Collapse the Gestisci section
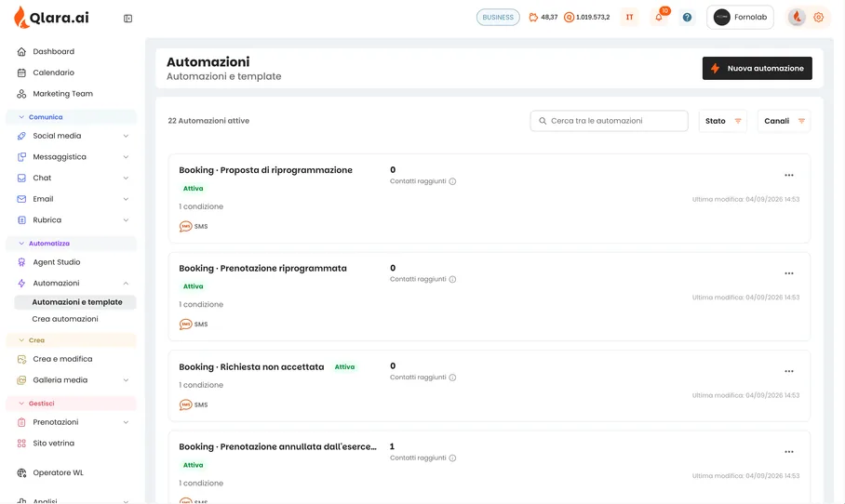The height and width of the screenshot is (504, 845). click(71, 404)
